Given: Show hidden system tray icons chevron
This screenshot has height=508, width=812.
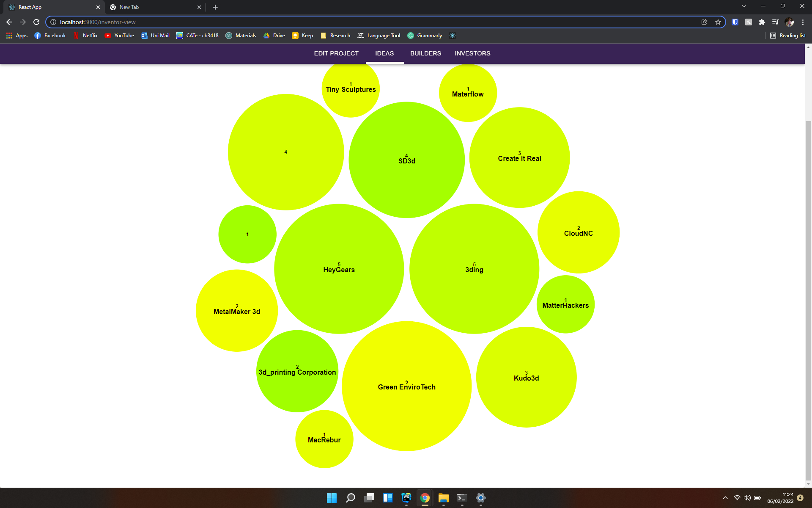Looking at the screenshot, I should click(x=725, y=498).
